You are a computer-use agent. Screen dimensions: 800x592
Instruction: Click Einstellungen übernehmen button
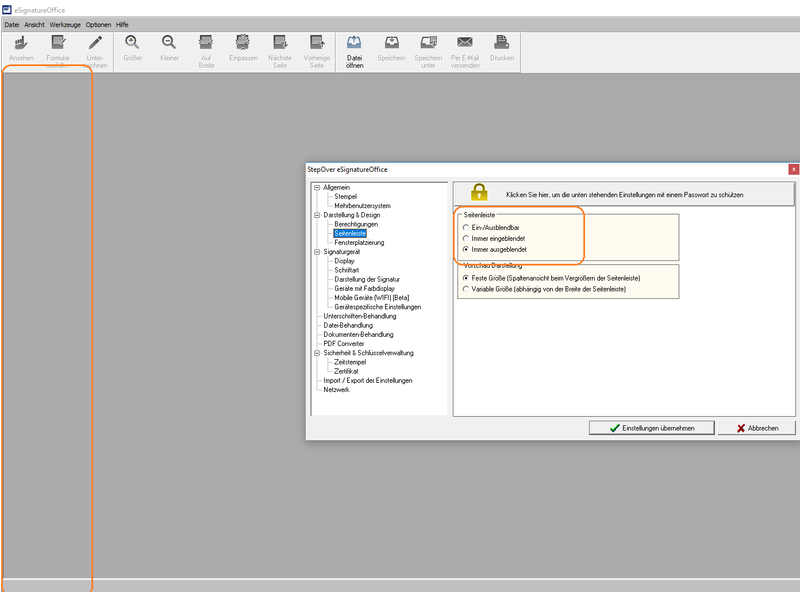click(651, 428)
